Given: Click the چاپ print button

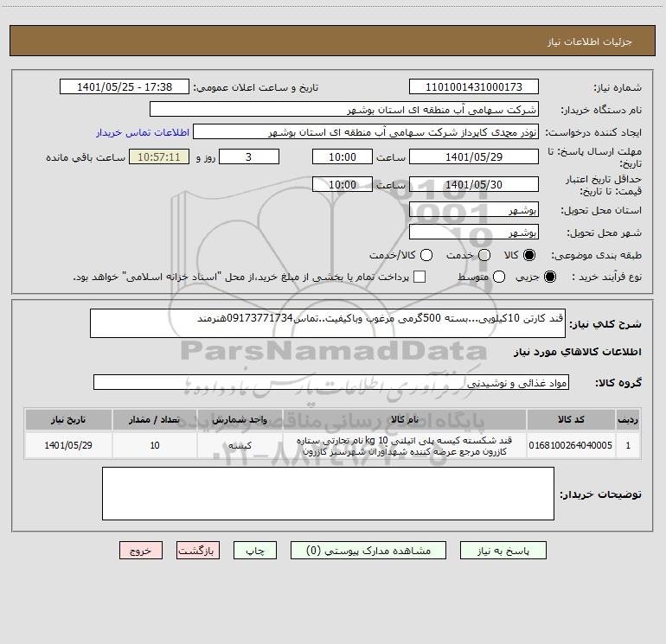Looking at the screenshot, I should (x=255, y=551).
